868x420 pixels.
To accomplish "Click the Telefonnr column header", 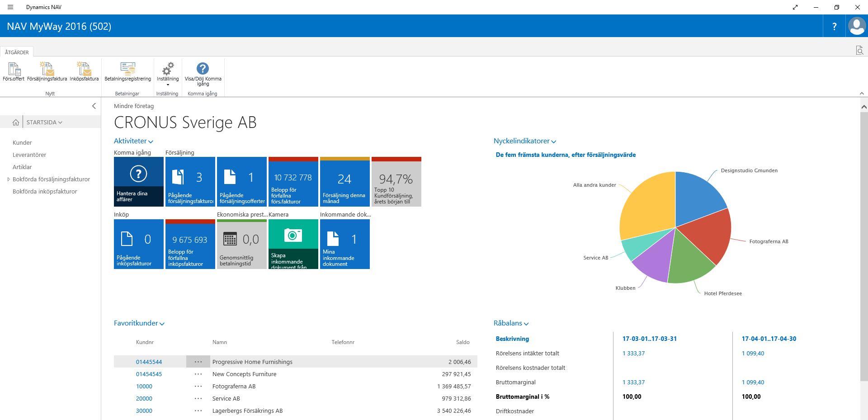I will click(343, 342).
